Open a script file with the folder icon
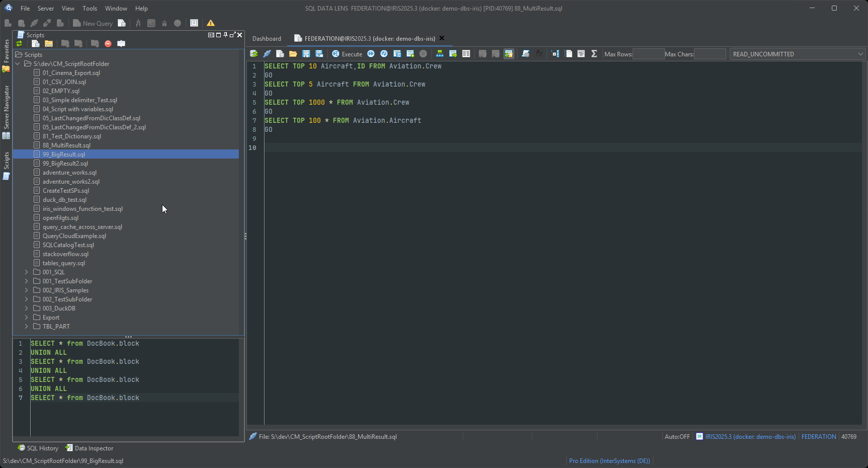 [293, 54]
